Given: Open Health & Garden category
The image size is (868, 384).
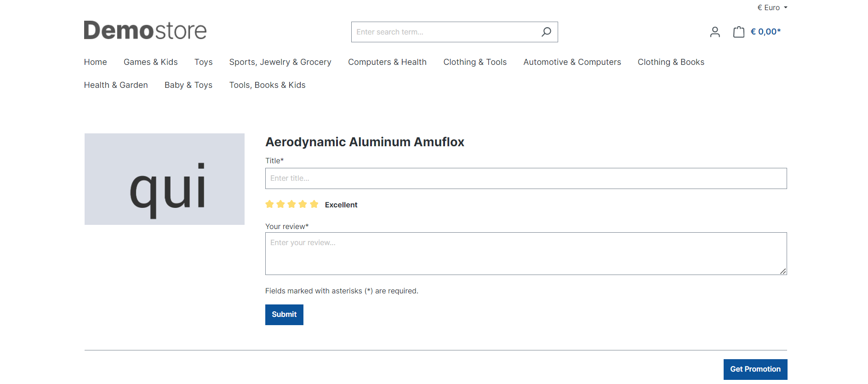Looking at the screenshot, I should [116, 85].
